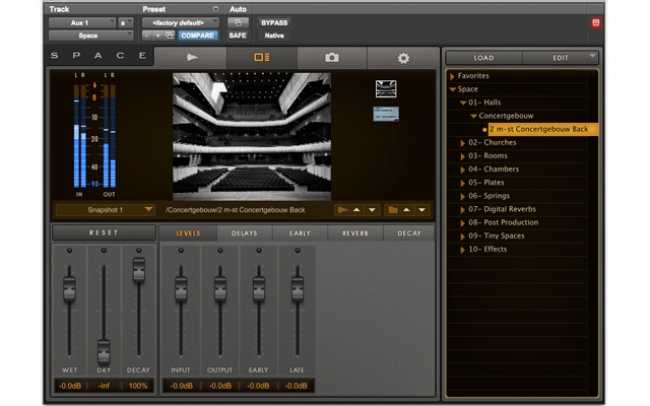Toggle the indicator above the OUTPUT fader
The width and height of the screenshot is (650, 406).
pos(220,250)
